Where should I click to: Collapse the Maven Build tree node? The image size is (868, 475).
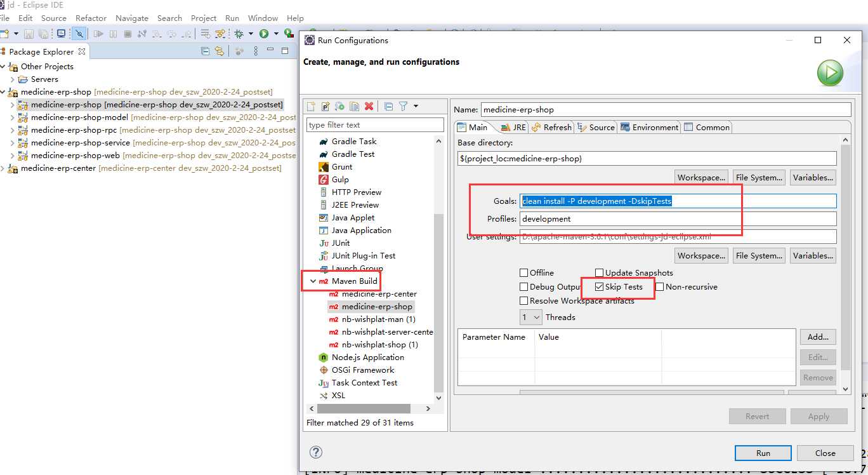[313, 281]
